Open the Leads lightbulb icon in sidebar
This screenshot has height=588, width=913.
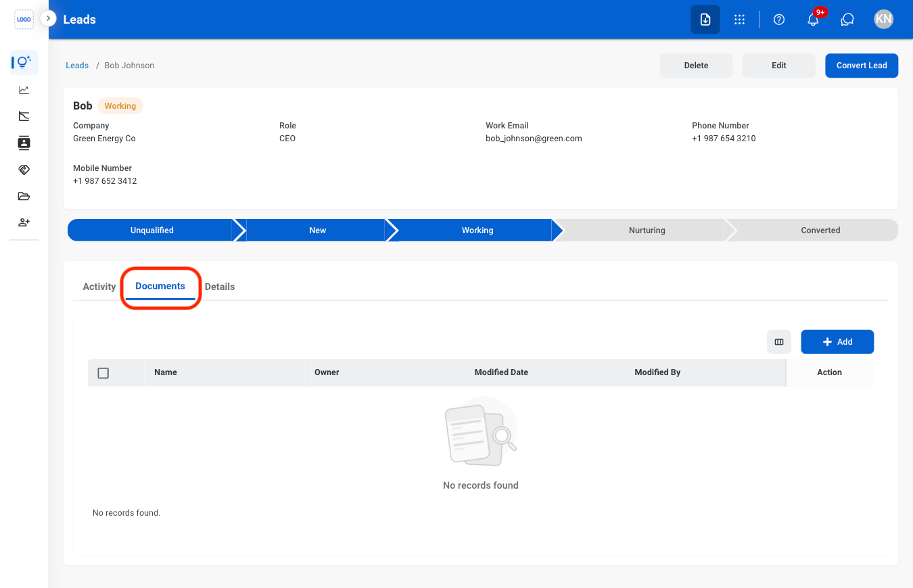pos(24,62)
